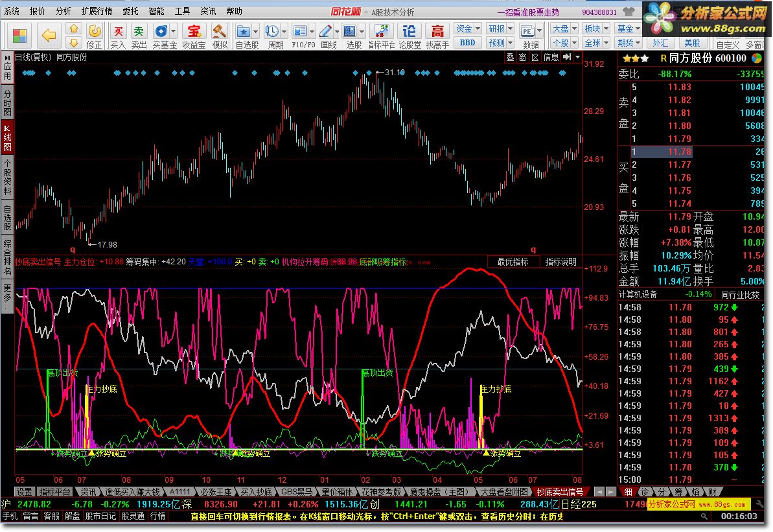Screen dimensions: 773x532
Task: Click the BBD button
Action: (x=467, y=43)
